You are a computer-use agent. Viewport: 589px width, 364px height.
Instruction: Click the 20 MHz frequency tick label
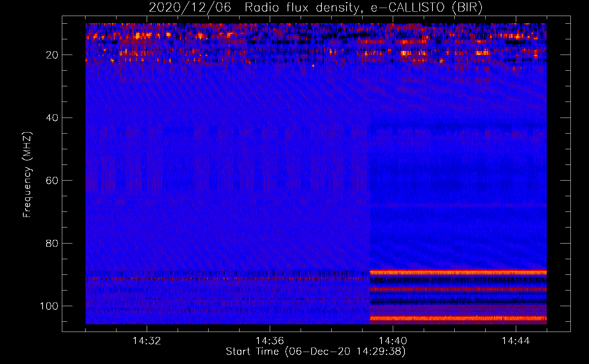(x=52, y=55)
